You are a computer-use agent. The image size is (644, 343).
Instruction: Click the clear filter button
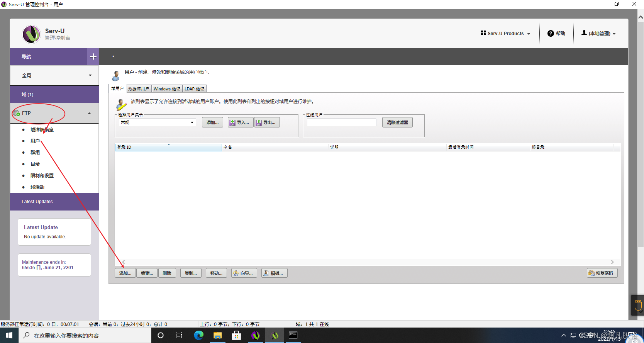point(397,122)
